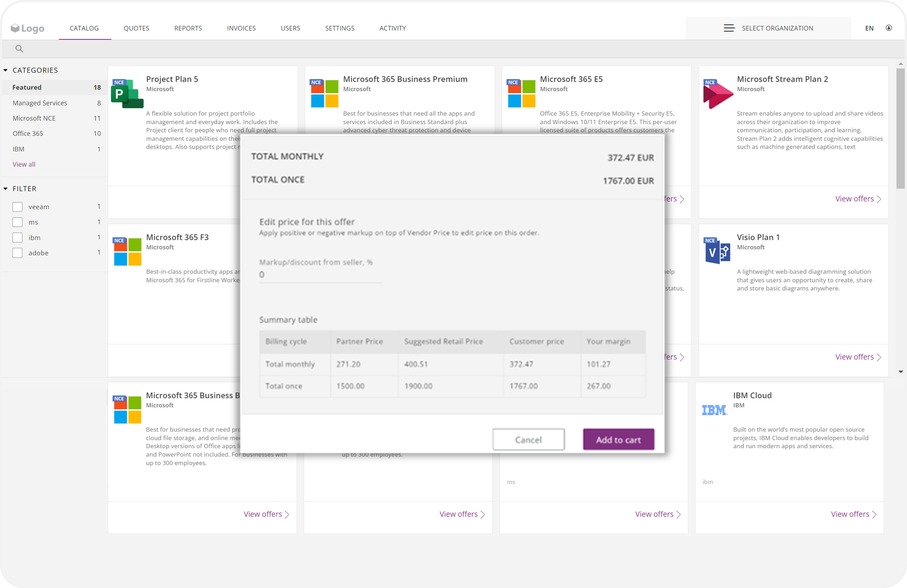Open the Quotes tab

tap(136, 28)
